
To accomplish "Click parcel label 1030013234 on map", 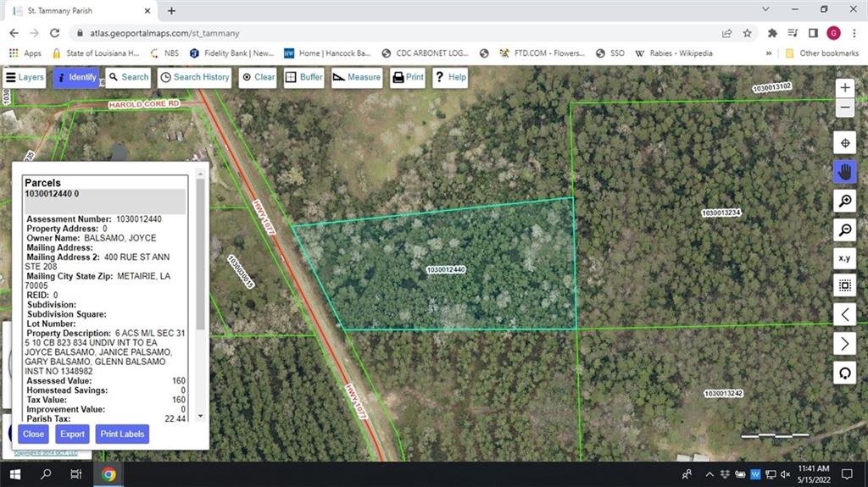I will click(x=721, y=213).
